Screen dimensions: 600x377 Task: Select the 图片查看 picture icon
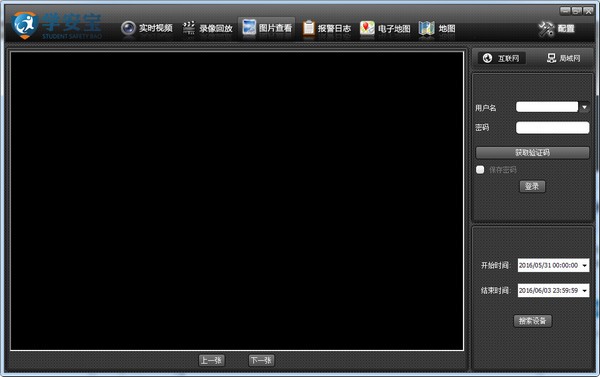249,28
